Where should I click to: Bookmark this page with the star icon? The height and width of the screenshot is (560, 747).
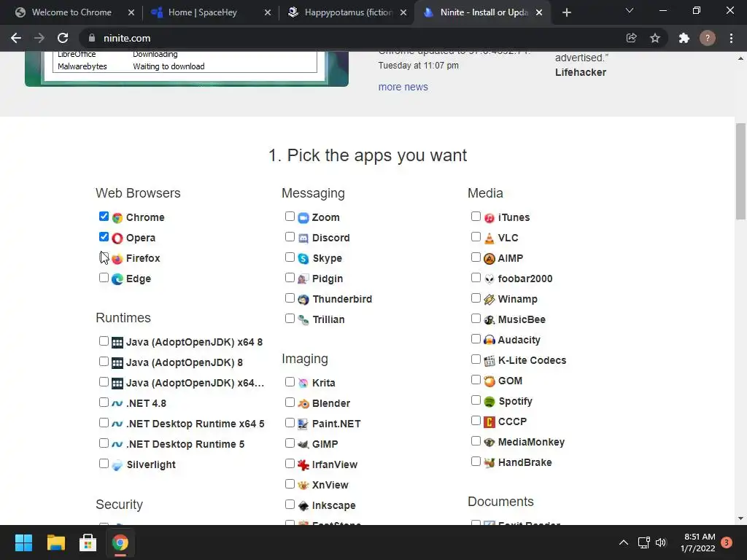pos(655,38)
